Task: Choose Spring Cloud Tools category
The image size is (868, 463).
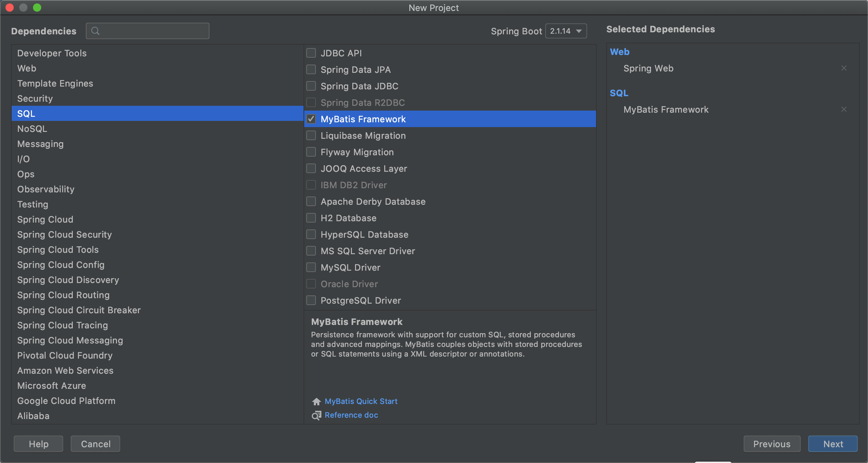Action: (x=158, y=250)
